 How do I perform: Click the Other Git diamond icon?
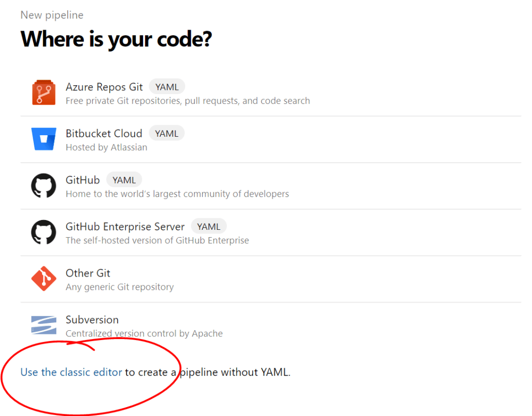coord(44,279)
